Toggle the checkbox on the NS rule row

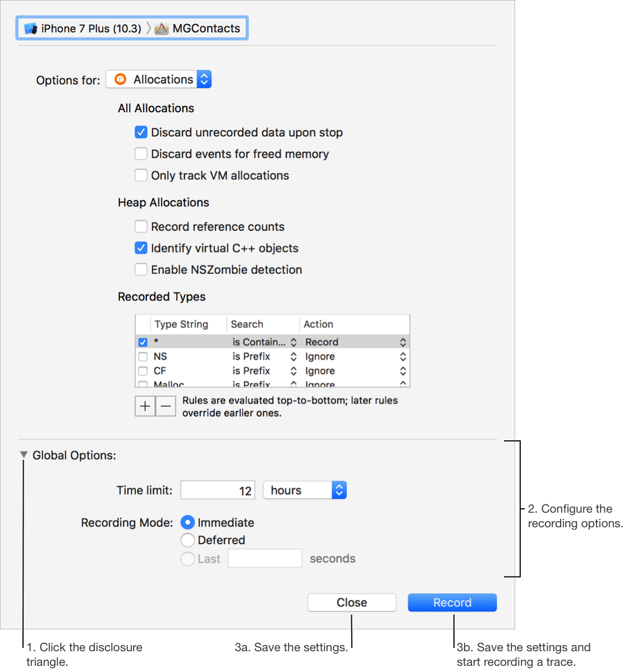[x=143, y=356]
